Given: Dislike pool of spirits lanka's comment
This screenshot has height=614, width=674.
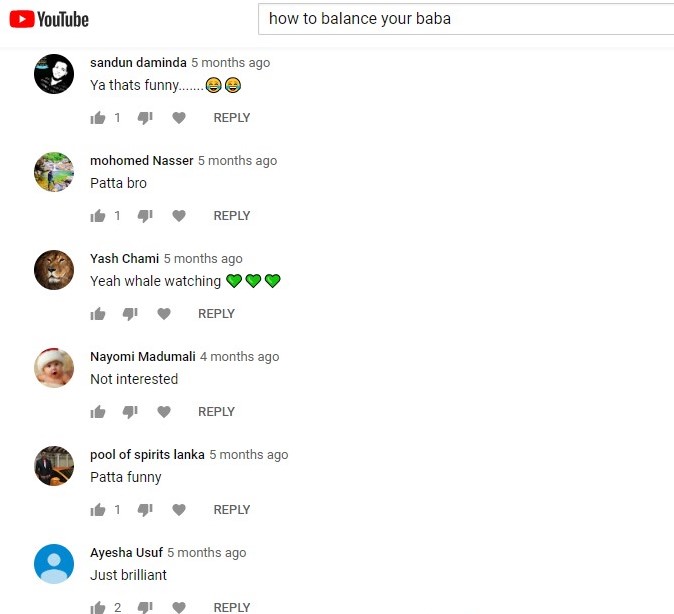Looking at the screenshot, I should 145,510.
